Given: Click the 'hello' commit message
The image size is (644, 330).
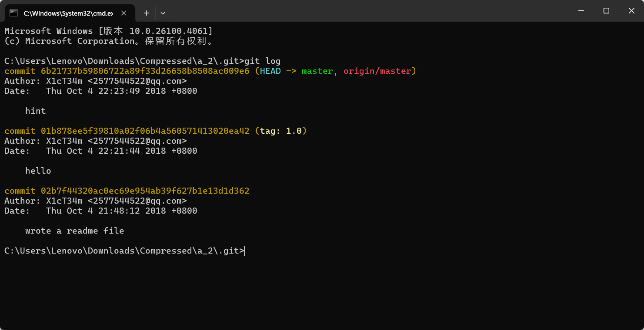Looking at the screenshot, I should coord(38,171).
